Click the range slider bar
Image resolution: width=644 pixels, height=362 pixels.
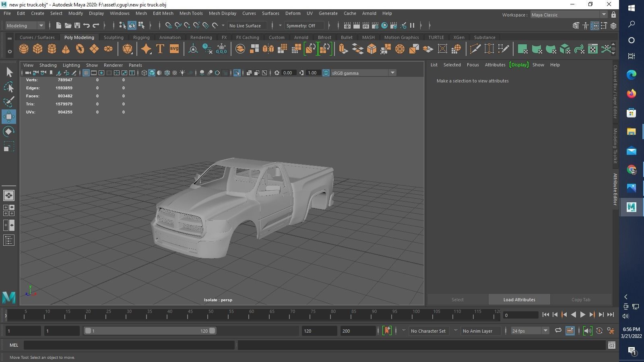tap(150, 331)
